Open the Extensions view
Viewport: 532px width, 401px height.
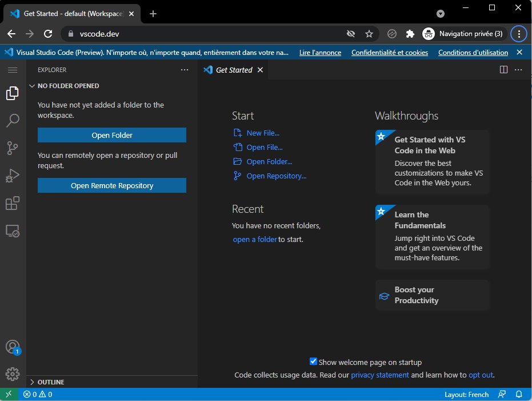13,203
